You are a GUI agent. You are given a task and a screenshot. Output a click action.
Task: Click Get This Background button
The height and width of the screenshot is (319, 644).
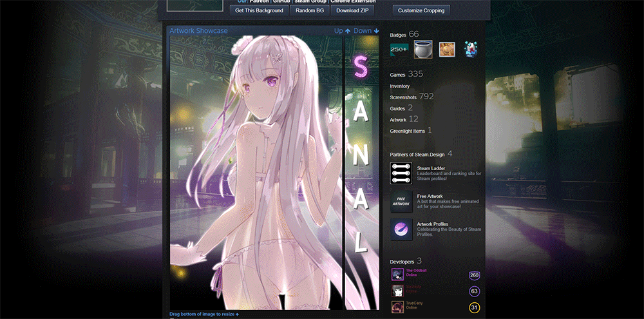tap(259, 10)
